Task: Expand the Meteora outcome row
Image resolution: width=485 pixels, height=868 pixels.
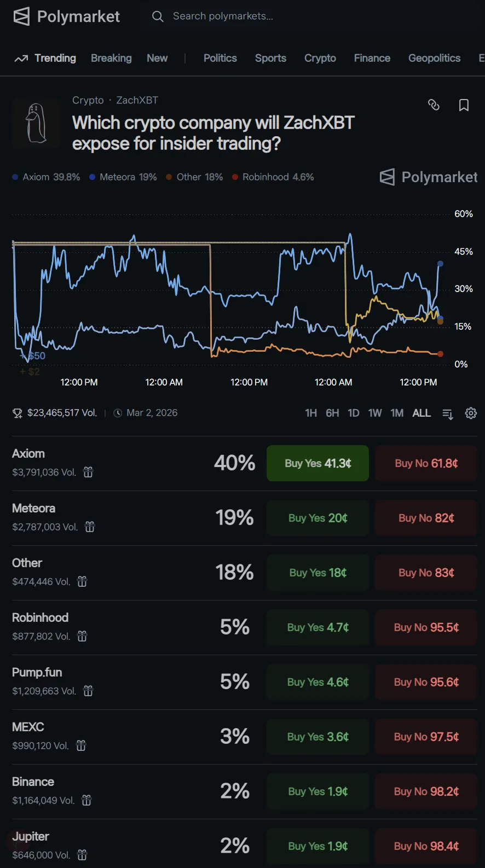Action: coord(109,517)
